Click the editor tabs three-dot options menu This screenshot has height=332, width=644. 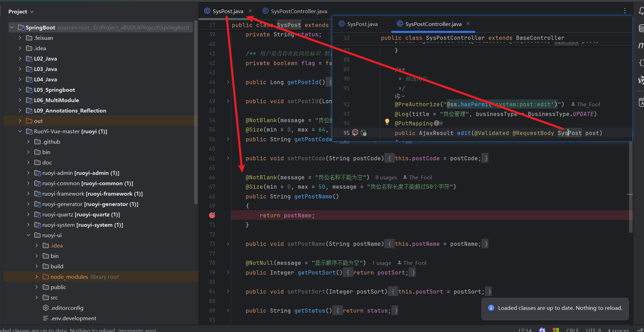625,11
